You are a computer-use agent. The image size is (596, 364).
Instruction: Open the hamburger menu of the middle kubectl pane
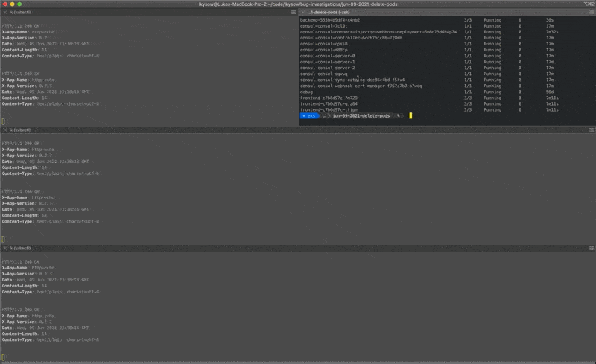(x=592, y=130)
